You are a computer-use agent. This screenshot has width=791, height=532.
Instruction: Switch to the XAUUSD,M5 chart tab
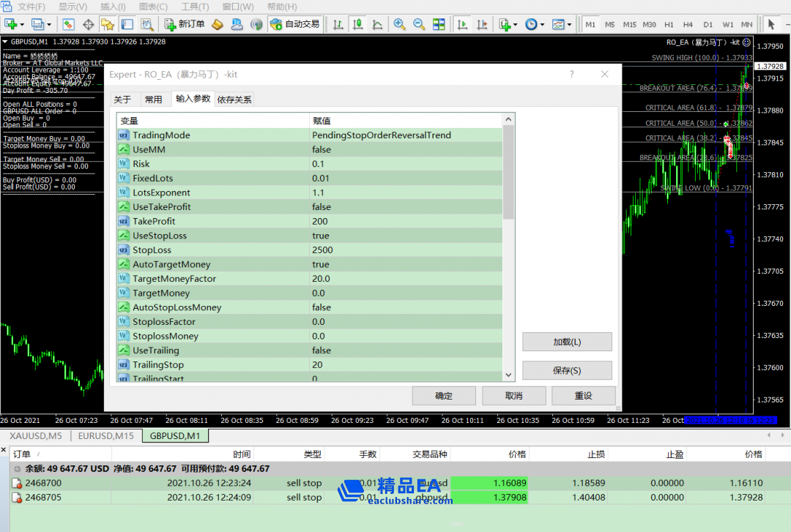(34, 436)
